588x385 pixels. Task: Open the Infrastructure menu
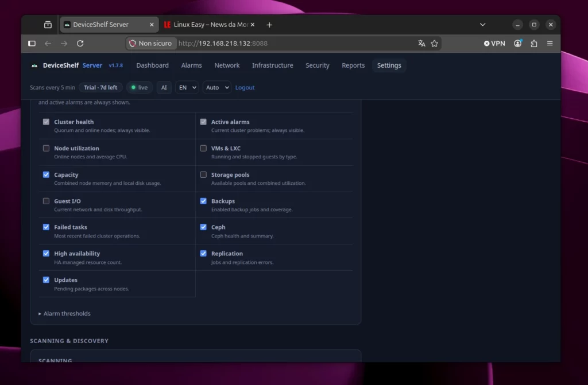click(273, 65)
